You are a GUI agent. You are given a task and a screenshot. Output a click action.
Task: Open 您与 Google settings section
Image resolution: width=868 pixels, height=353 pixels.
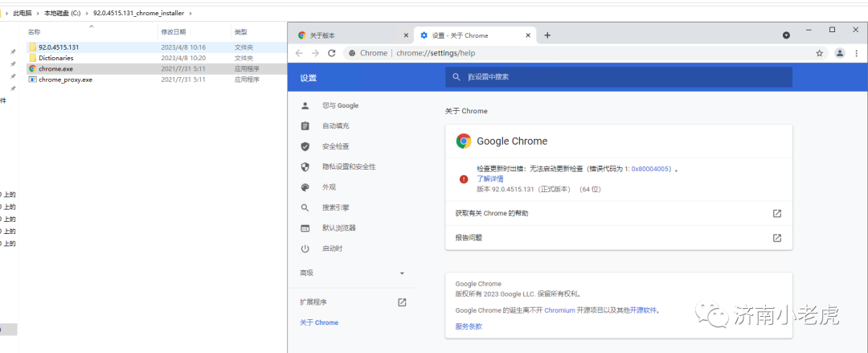point(341,106)
